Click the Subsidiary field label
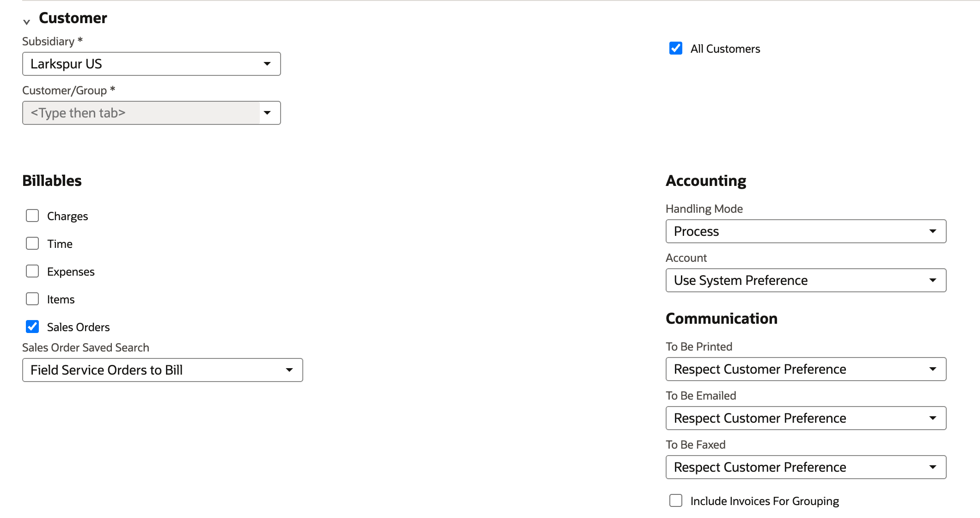Viewport: 980px width, 518px height. [x=52, y=41]
